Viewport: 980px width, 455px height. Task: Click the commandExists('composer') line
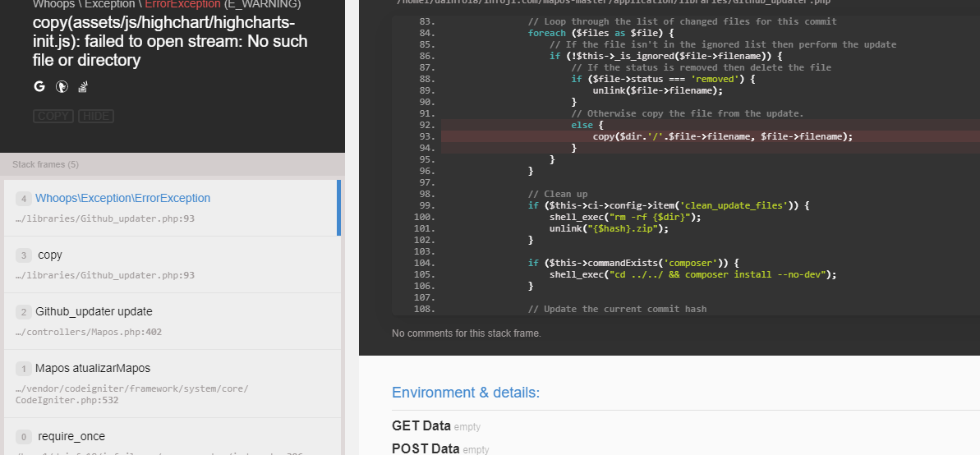coord(633,263)
